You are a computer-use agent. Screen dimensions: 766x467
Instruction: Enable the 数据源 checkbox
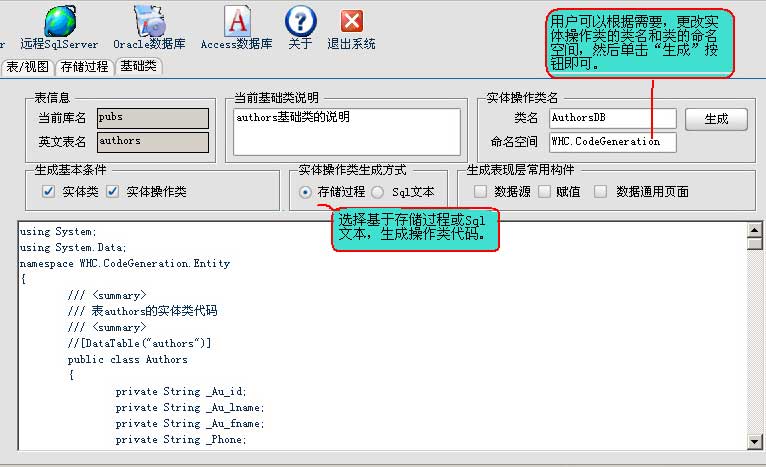480,191
